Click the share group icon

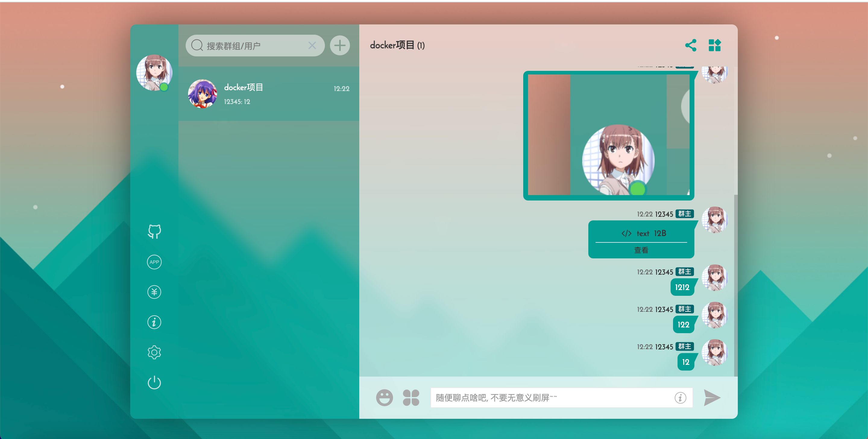(690, 46)
